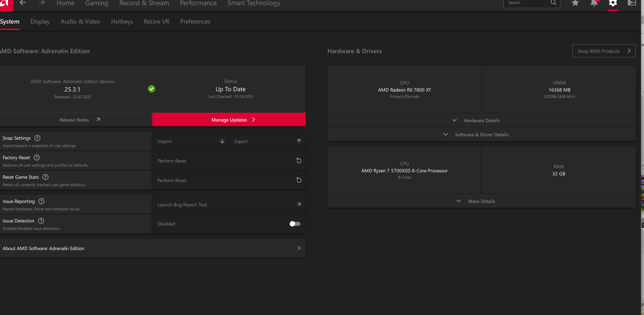Expand Software & Driver Details section
644x315 pixels.
pos(482,134)
